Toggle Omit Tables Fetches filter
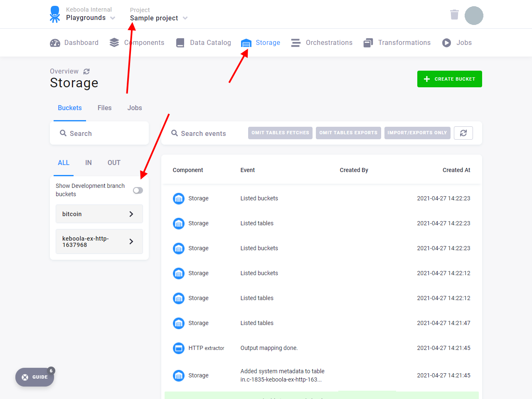The width and height of the screenshot is (532, 399). (x=280, y=133)
